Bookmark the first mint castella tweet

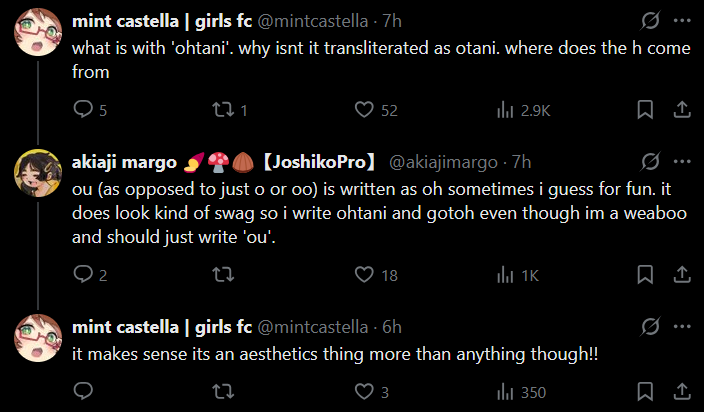point(646,110)
